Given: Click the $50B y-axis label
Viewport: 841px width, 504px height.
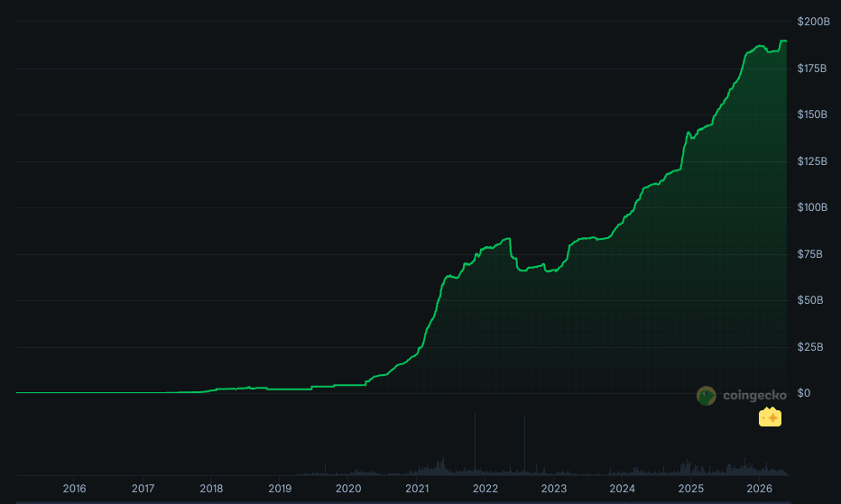Looking at the screenshot, I should tap(810, 299).
